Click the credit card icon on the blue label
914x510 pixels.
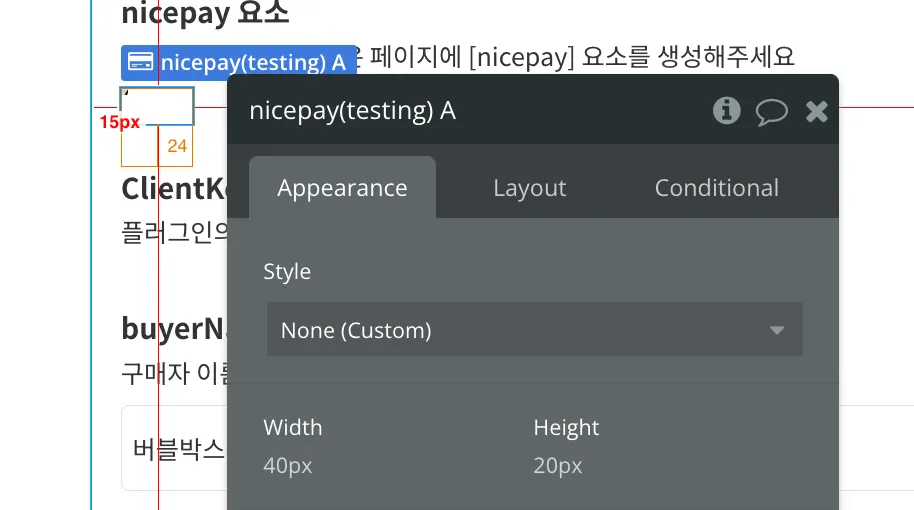[x=141, y=63]
